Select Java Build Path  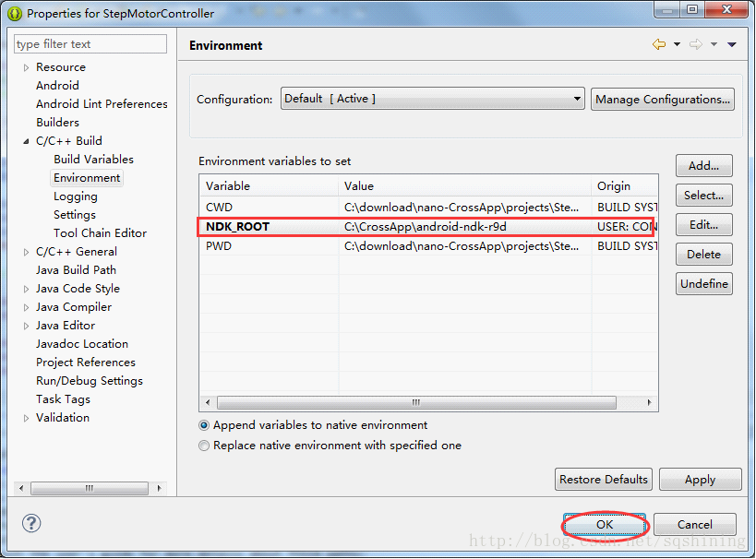coord(77,270)
